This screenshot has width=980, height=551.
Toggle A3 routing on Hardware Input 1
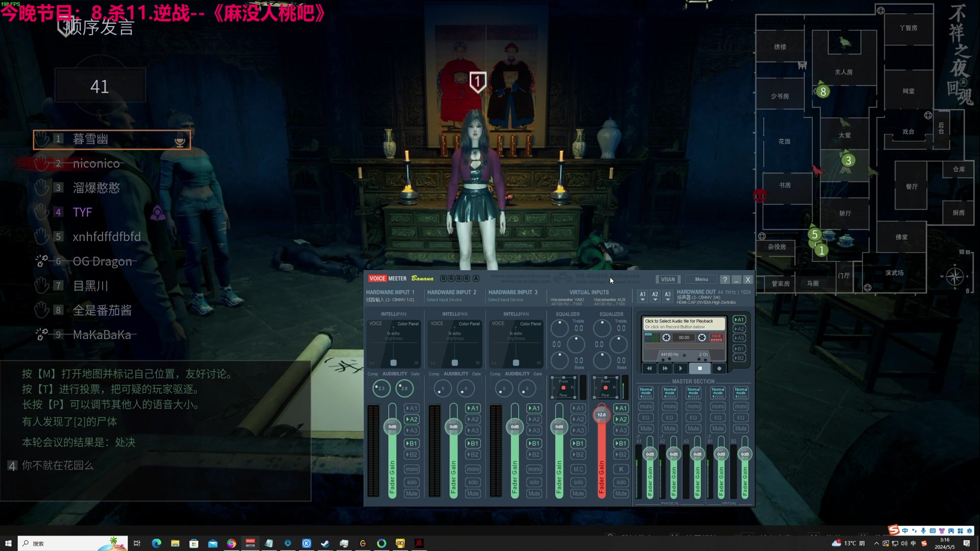click(411, 431)
